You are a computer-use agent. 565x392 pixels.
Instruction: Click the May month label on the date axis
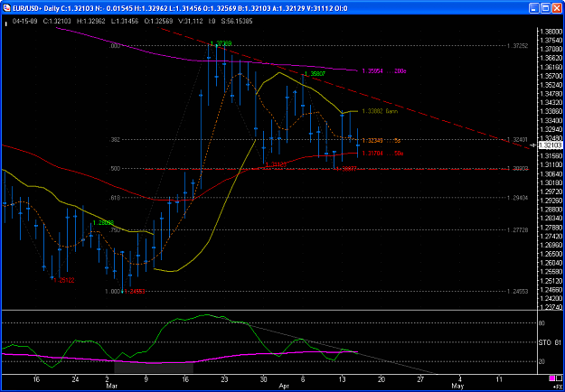[457, 385]
